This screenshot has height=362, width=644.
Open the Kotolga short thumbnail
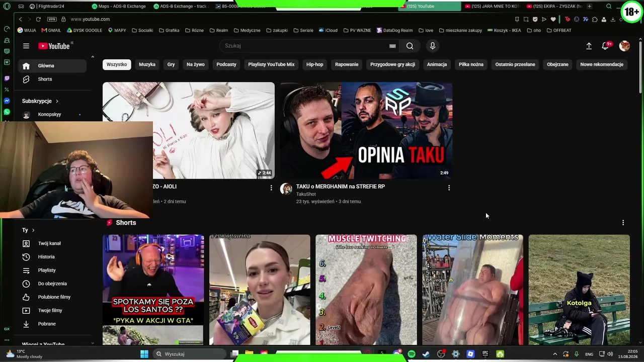[x=579, y=290]
